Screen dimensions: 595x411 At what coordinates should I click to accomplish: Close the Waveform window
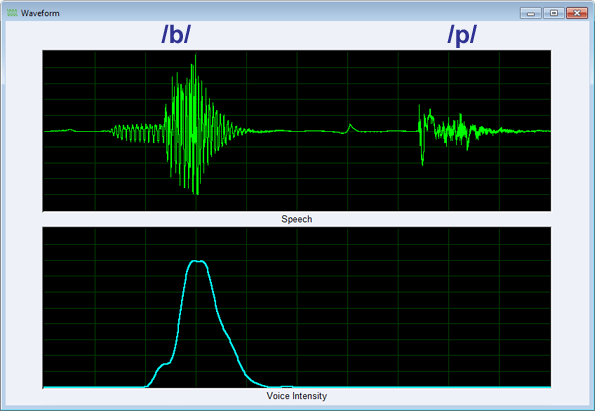pyautogui.click(x=577, y=13)
